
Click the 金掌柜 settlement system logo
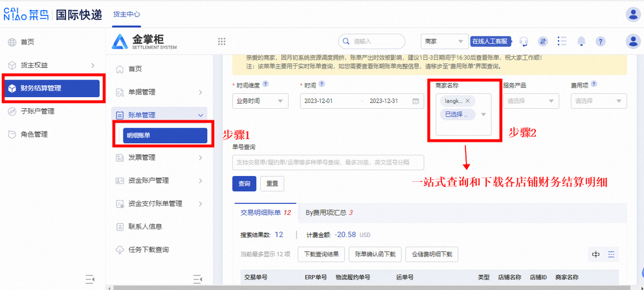(x=144, y=41)
